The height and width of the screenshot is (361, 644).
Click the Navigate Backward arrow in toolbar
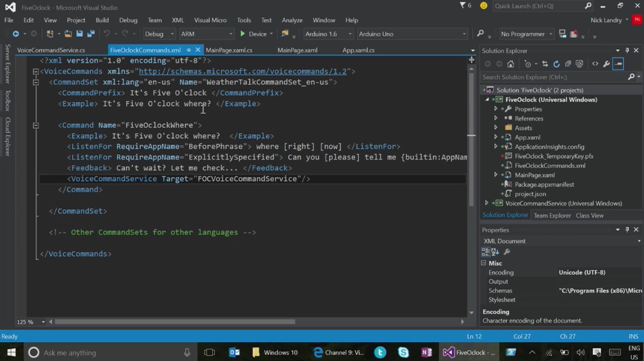pos(15,34)
